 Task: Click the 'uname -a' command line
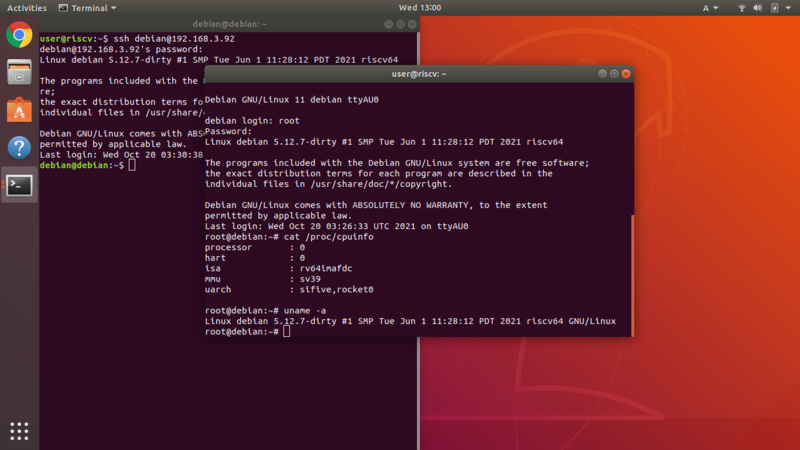(265, 310)
